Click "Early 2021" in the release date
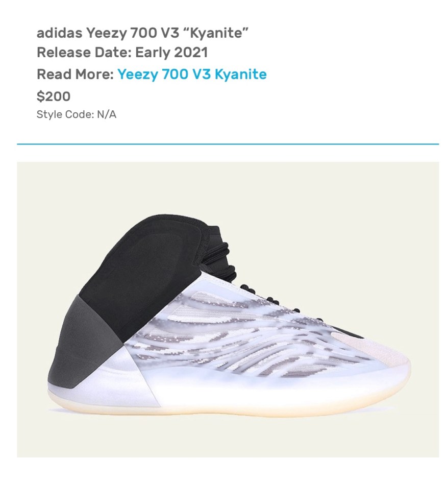448x483 pixels. [171, 53]
